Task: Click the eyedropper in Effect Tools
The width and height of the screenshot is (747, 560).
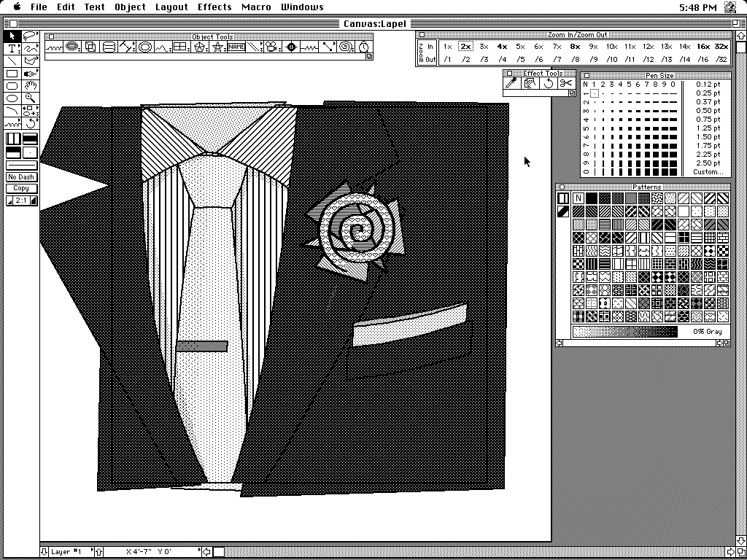Action: tap(513, 83)
